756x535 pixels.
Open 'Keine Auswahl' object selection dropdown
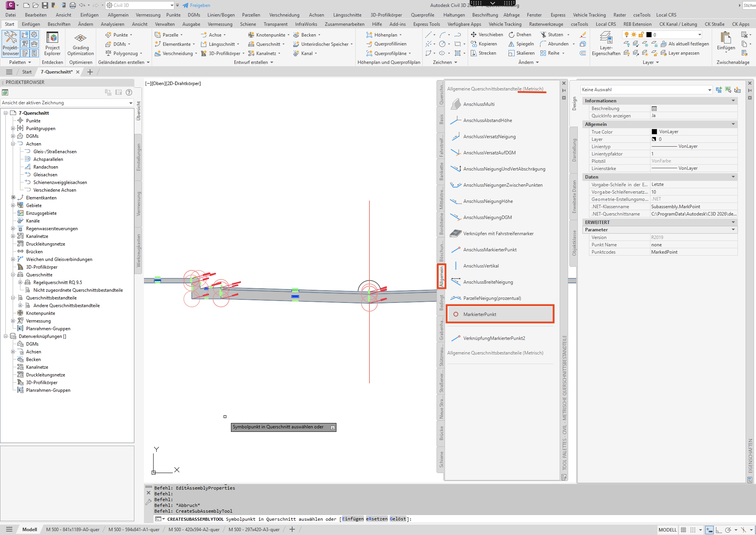pyautogui.click(x=646, y=90)
